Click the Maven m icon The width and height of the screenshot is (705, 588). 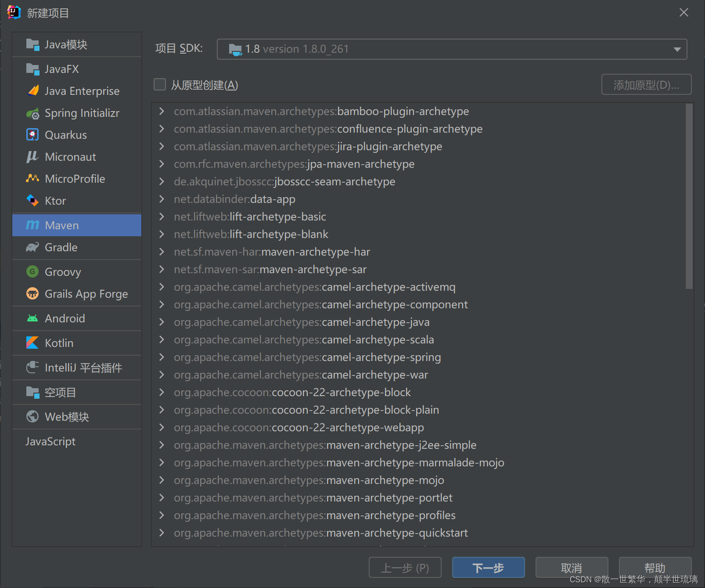click(x=32, y=225)
